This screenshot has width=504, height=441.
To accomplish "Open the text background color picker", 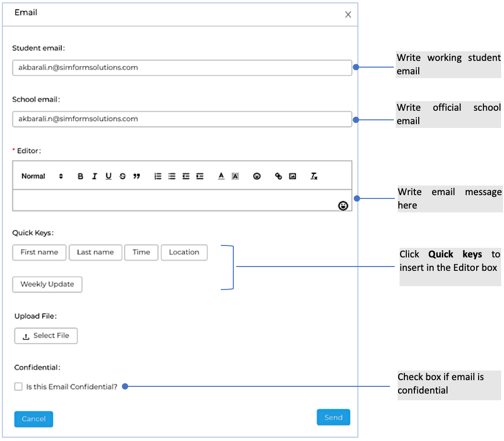I will 235,176.
